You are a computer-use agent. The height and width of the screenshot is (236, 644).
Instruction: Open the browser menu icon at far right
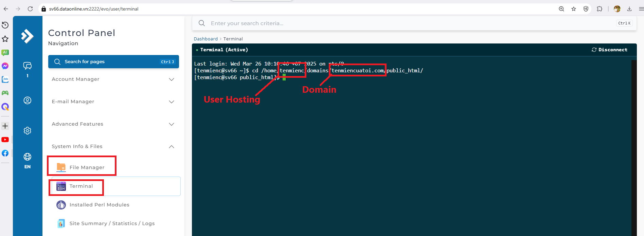click(x=641, y=9)
